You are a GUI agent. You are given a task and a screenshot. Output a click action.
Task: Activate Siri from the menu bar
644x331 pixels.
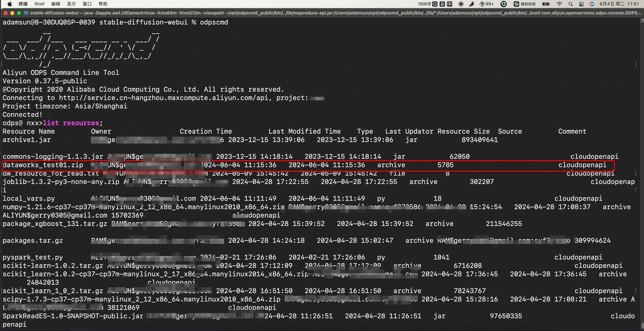coord(592,4)
